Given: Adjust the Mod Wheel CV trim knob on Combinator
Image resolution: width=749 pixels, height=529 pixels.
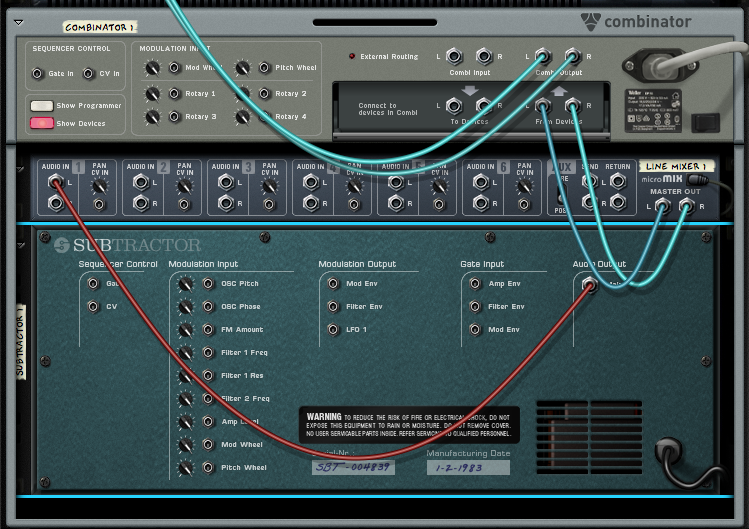Looking at the screenshot, I should (152, 68).
